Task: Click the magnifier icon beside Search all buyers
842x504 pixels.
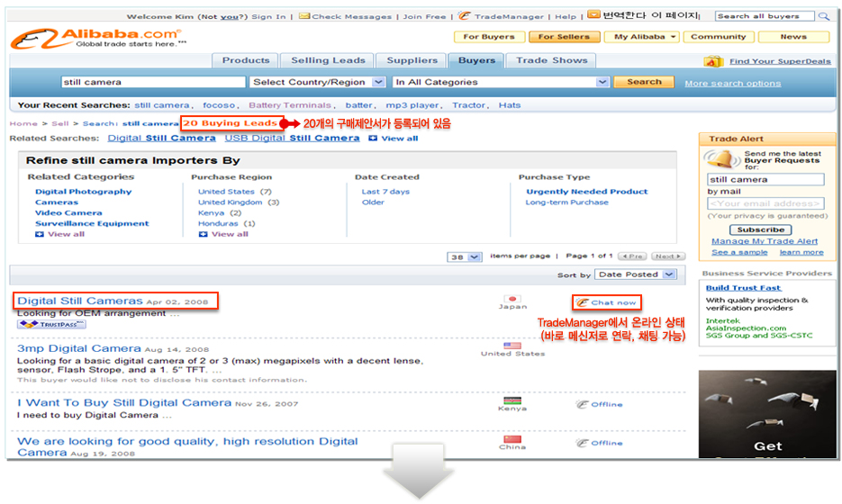Action: tap(823, 16)
